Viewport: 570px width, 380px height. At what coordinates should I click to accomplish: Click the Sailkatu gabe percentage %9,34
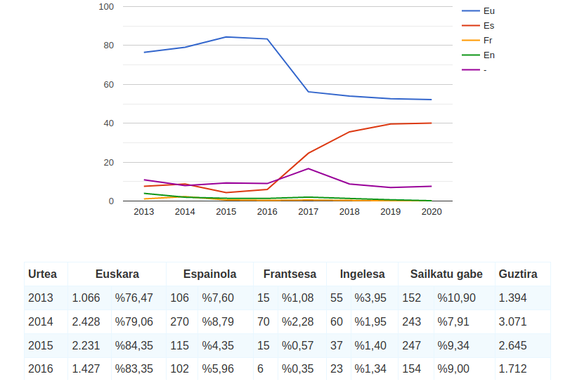click(x=464, y=345)
